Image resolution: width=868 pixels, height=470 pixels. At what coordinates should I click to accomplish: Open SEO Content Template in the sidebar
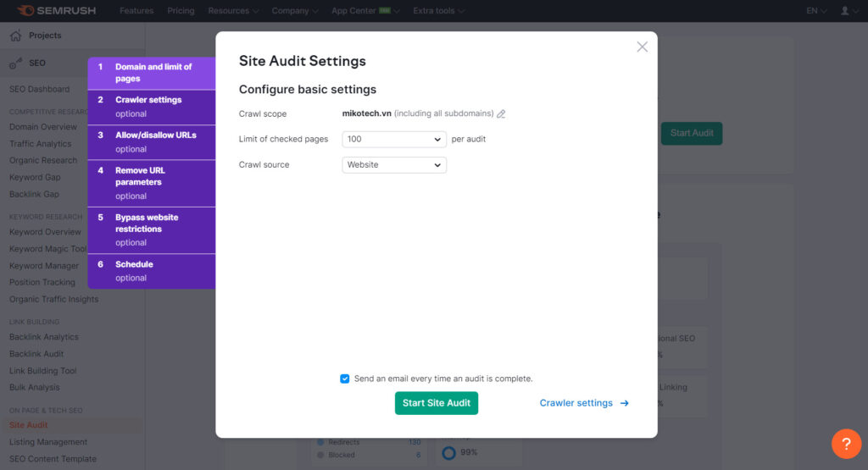53,459
